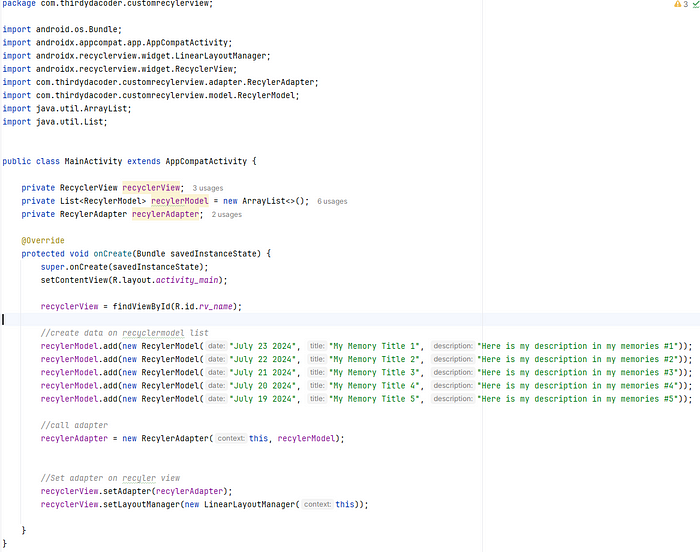The width and height of the screenshot is (700, 552).
Task: Click the import AppCompatActivity line
Action: click(x=117, y=42)
